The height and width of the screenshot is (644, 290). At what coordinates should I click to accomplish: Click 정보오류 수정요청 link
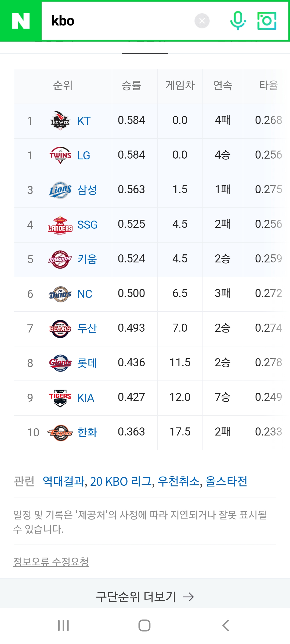[x=51, y=562]
